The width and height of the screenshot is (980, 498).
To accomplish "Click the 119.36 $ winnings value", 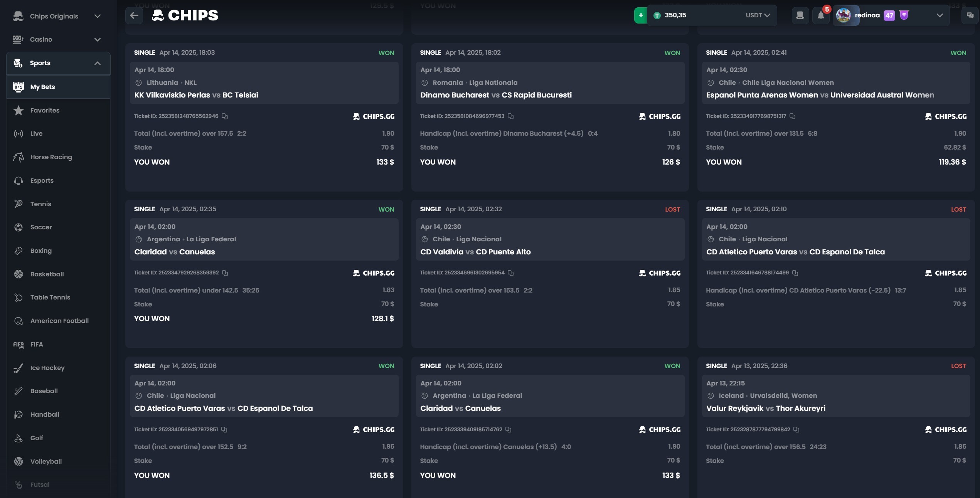I will [952, 162].
